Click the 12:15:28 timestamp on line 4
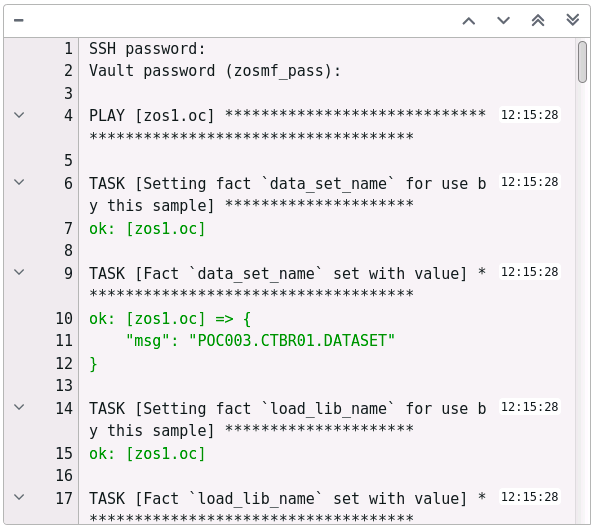597x528 pixels. click(530, 115)
